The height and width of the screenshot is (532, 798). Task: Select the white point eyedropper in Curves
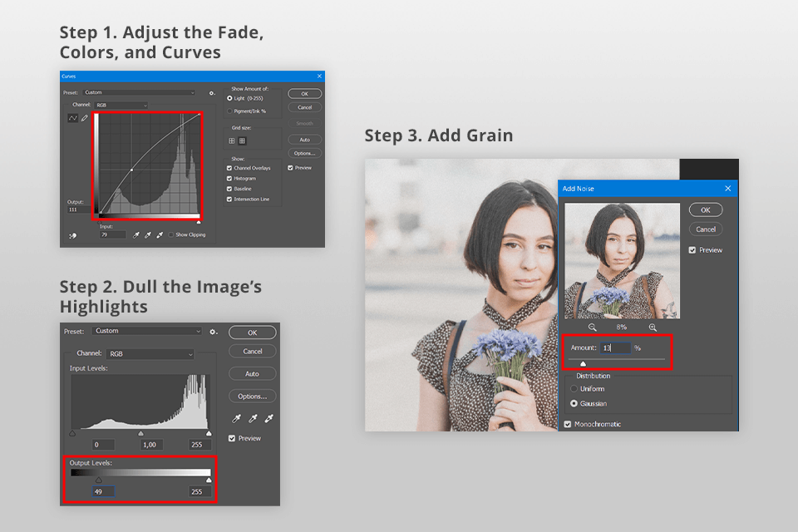(x=160, y=234)
